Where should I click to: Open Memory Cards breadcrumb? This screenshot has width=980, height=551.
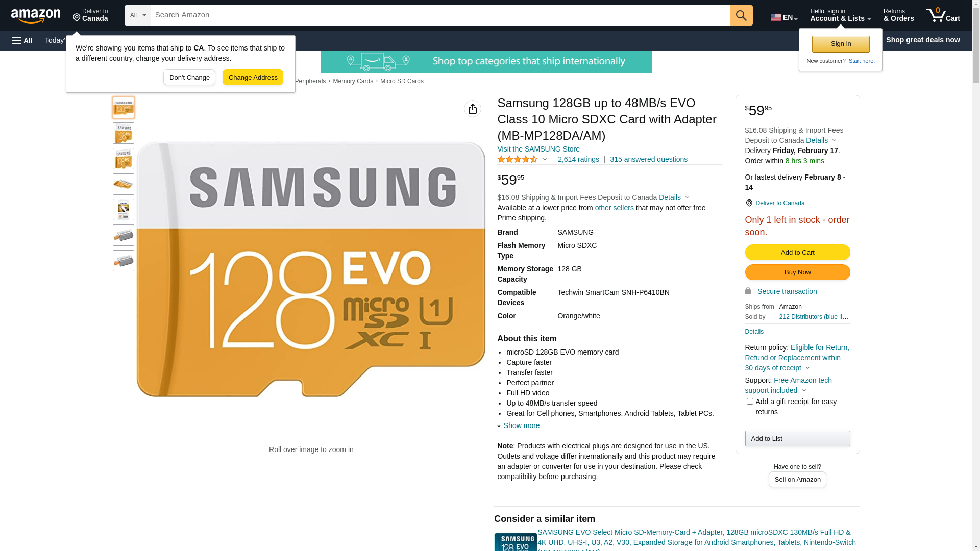click(353, 81)
